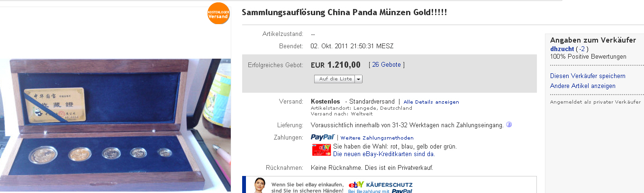Click Diesen Verkäufer speichern
Image resolution: width=644 pixels, height=193 pixels.
tap(588, 76)
